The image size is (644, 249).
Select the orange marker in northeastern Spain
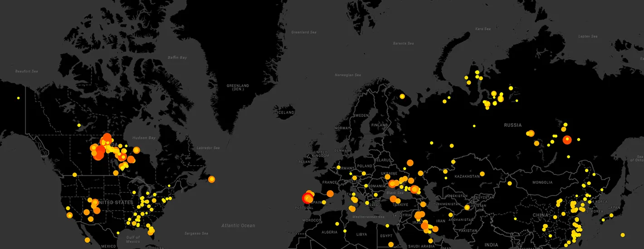[330, 193]
